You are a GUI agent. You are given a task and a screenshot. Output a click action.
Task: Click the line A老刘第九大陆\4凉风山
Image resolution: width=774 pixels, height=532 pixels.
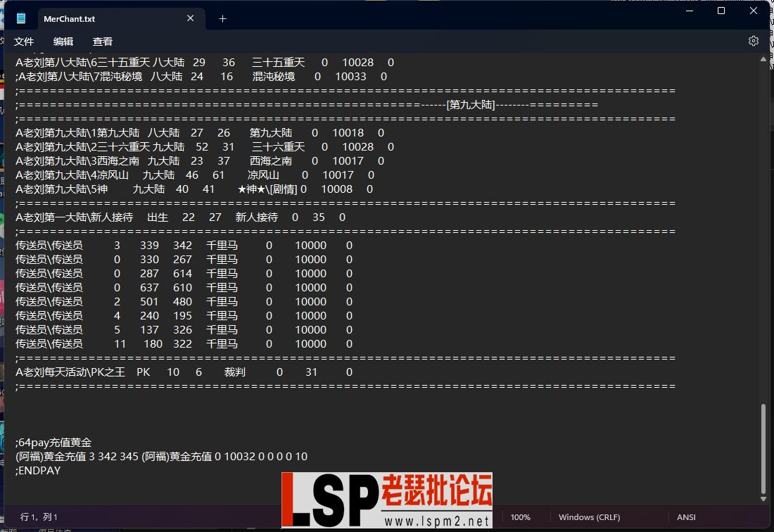point(195,175)
